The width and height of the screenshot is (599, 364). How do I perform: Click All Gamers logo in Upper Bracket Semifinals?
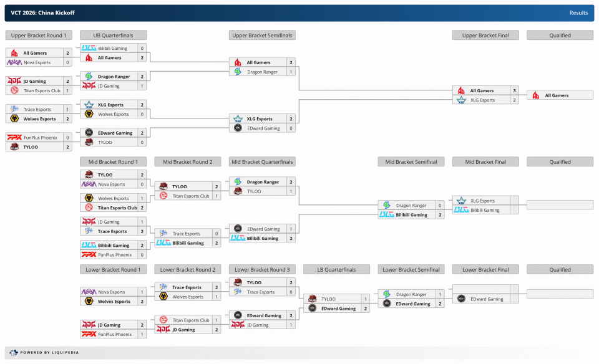pos(238,62)
